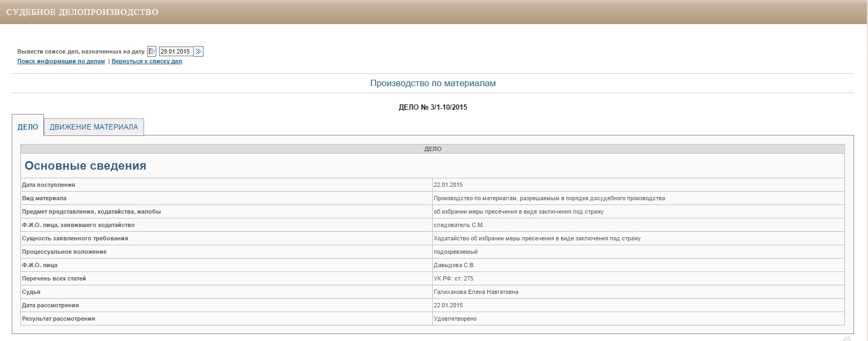This screenshot has width=868, height=341.
Task: Select the 'Перечень всех статей' label
Action: pyautogui.click(x=54, y=278)
